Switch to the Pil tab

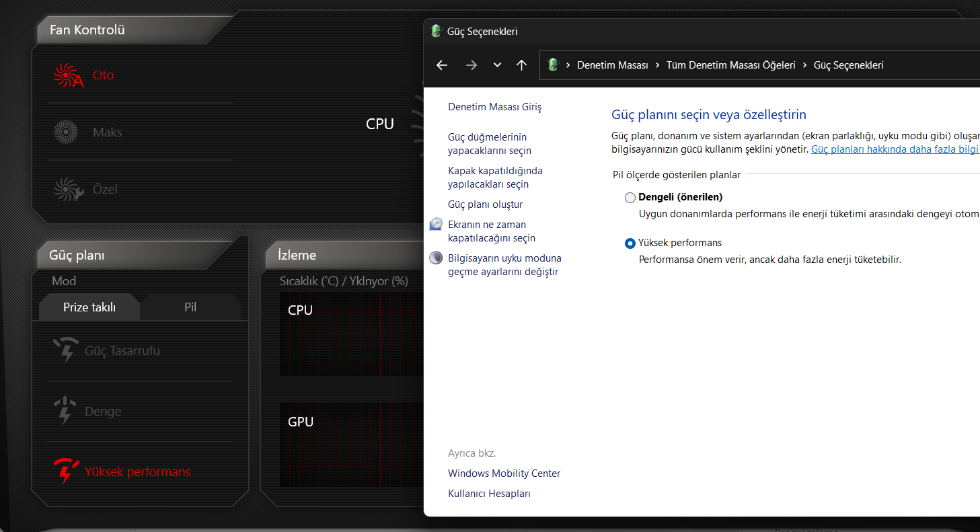coord(190,307)
